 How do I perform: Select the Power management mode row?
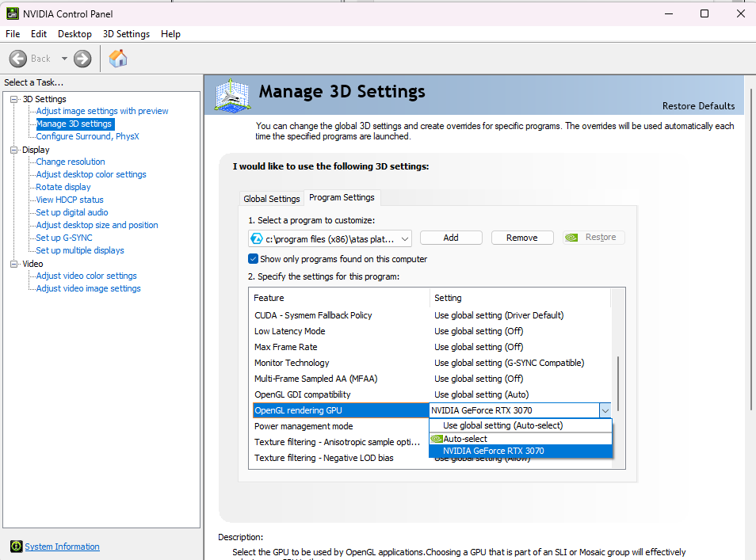(x=340, y=426)
